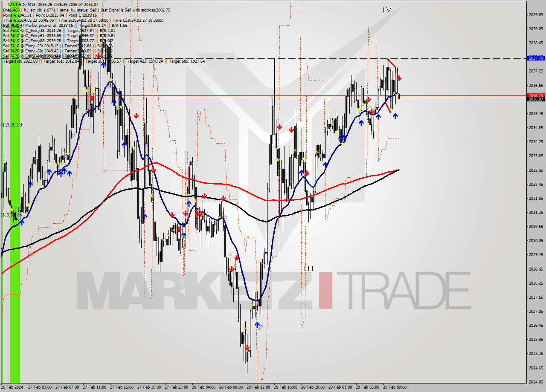
Task: Click the 2039.65 price axis label
Action: 536,14
